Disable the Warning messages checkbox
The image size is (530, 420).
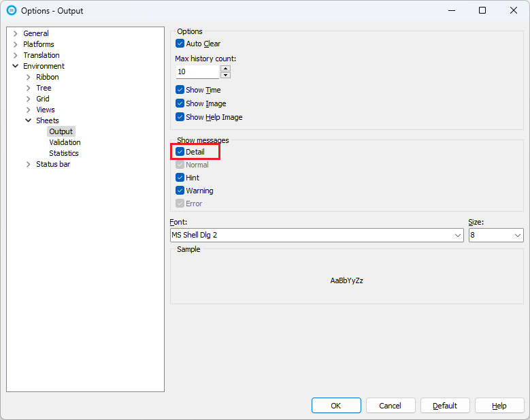[x=180, y=191]
